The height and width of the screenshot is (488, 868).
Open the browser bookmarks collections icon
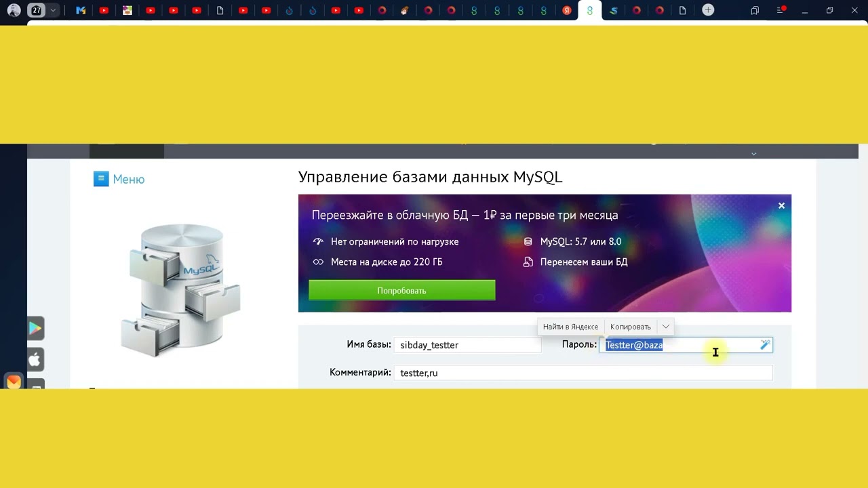click(755, 10)
